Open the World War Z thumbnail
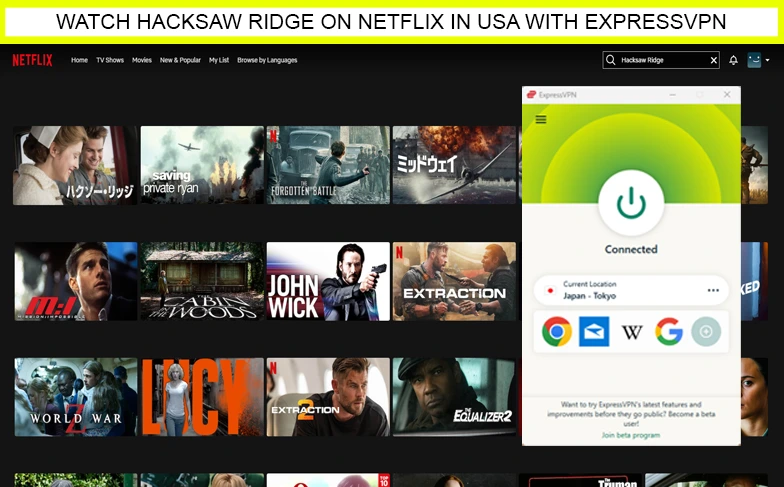784x487 pixels. pos(76,397)
